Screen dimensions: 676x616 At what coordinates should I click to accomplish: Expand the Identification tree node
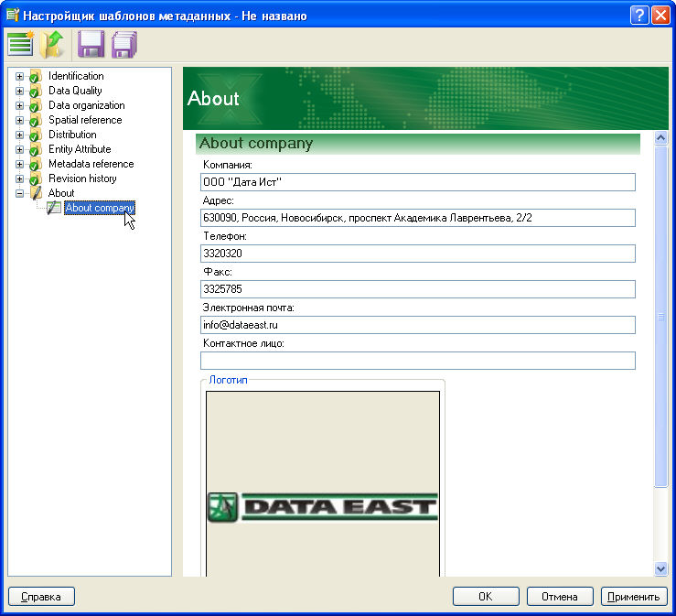pos(19,76)
